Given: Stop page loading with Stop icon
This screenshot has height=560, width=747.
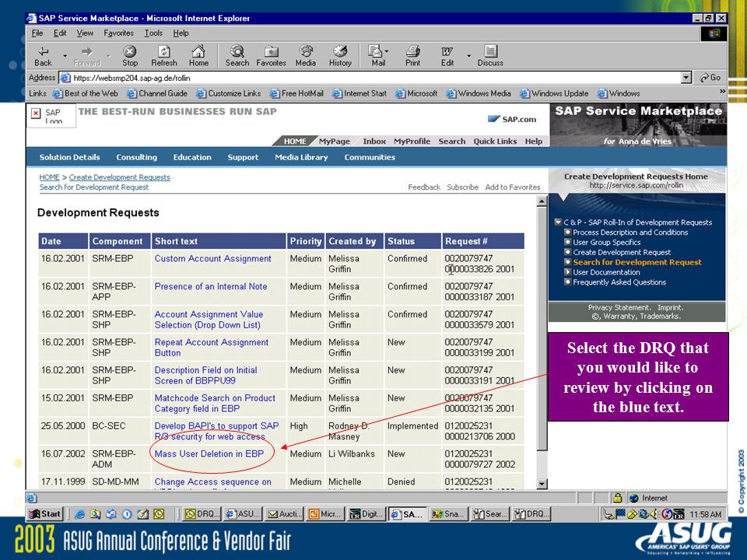Looking at the screenshot, I should pyautogui.click(x=130, y=56).
